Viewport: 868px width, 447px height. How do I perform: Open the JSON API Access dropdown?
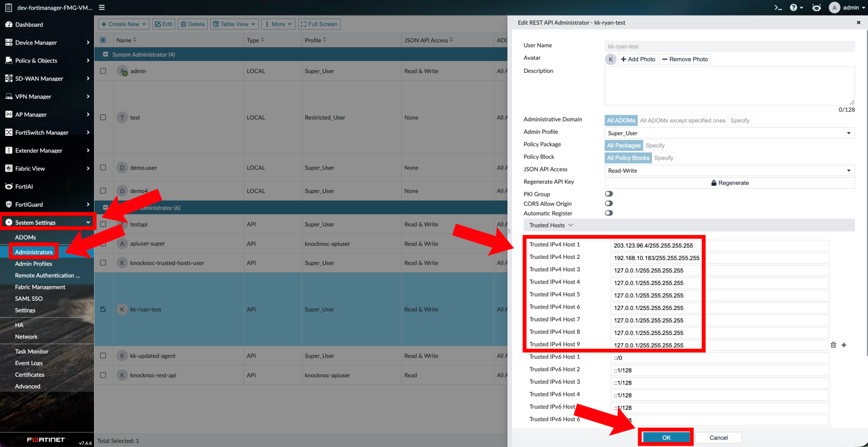[729, 171]
